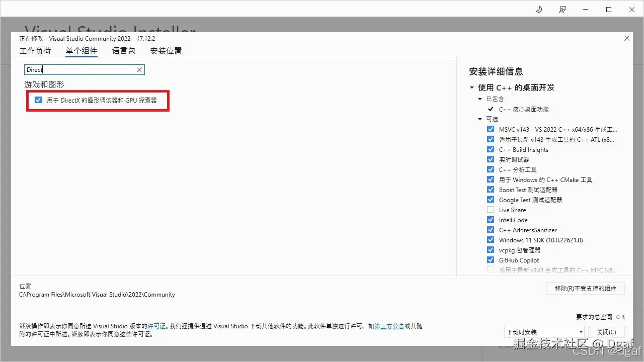The width and height of the screenshot is (644, 362).
Task: Open the 第三方公告 hyperlink
Action: (388, 326)
